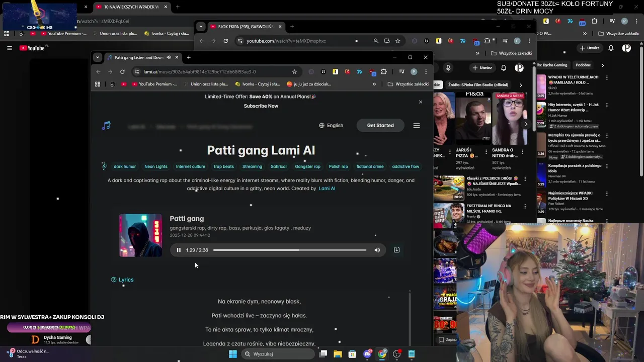Screen dimensions: 644x362
Task: Open notifications bell in middle YouTube window
Action: coord(504,67)
